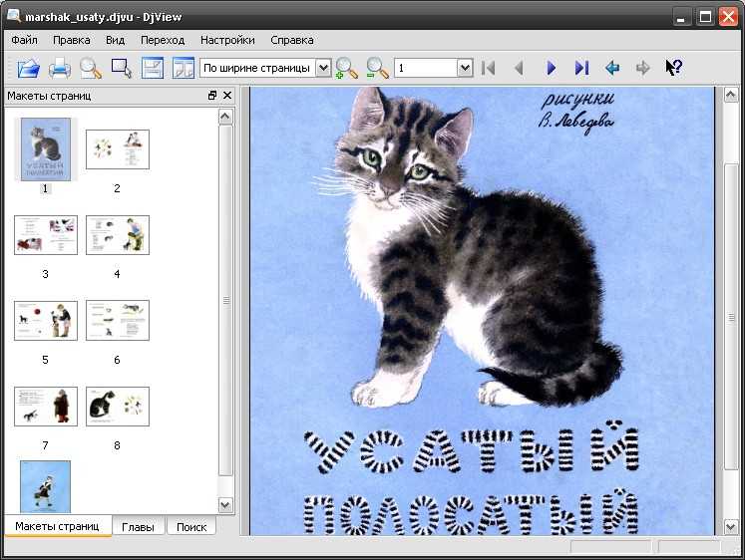Click the thumbnail panel scroll down arrow

pyautogui.click(x=225, y=504)
